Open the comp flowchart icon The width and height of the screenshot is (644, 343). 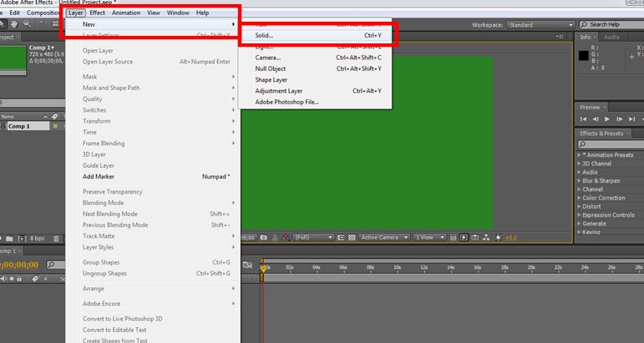(486, 238)
